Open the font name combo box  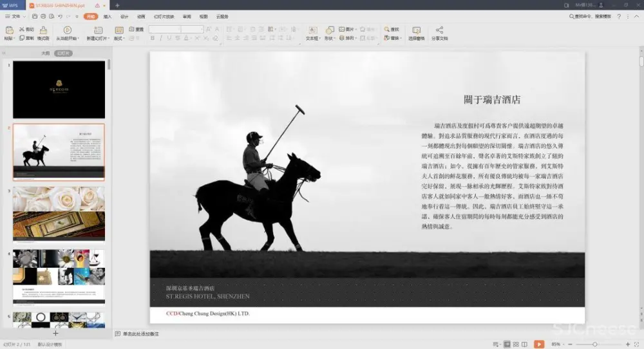(x=165, y=29)
